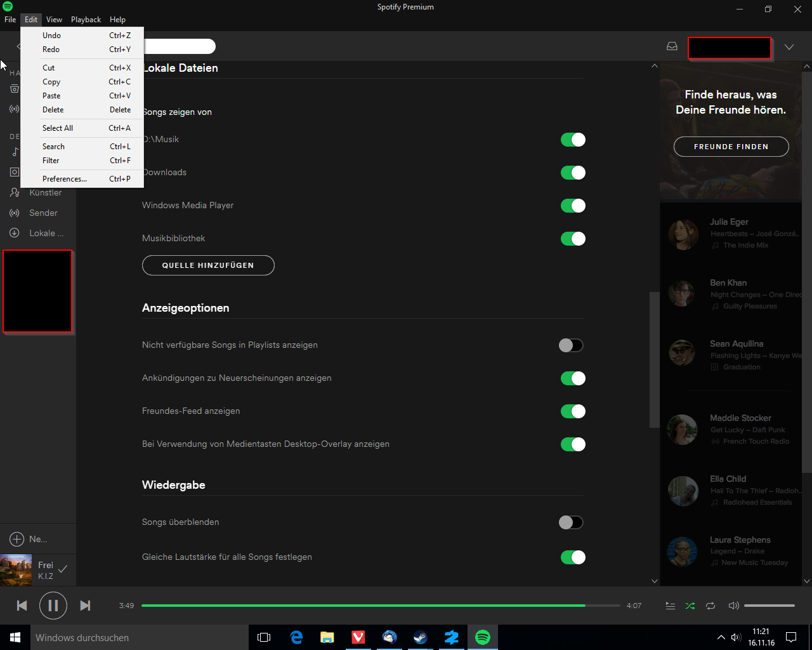Open Vivaldi browser from the taskbar
This screenshot has width=812, height=650.
pos(358,637)
